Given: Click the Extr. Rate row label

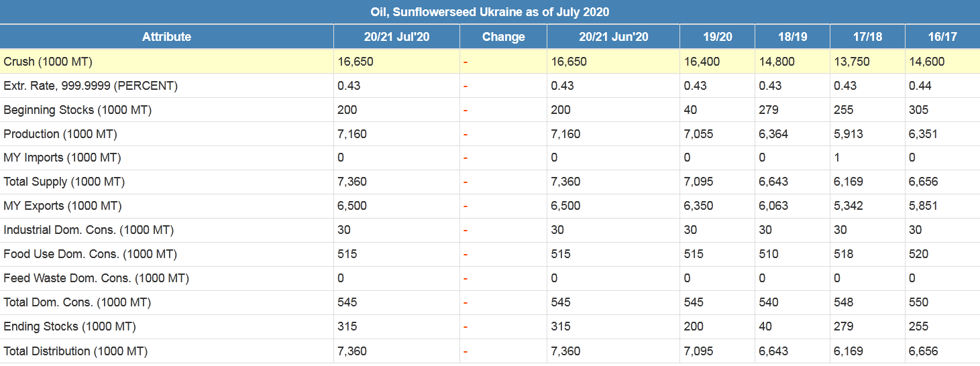Looking at the screenshot, I should (91, 86).
